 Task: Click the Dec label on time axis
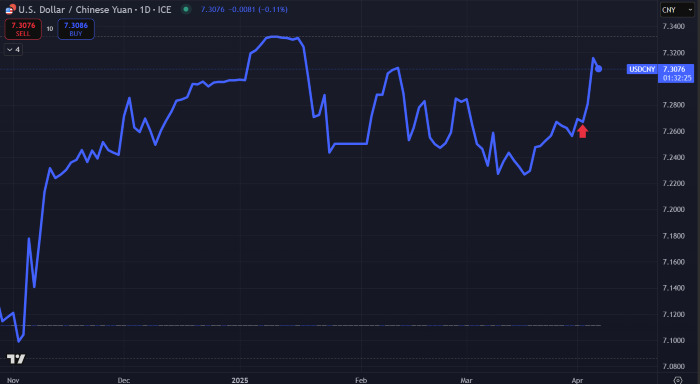tap(124, 380)
